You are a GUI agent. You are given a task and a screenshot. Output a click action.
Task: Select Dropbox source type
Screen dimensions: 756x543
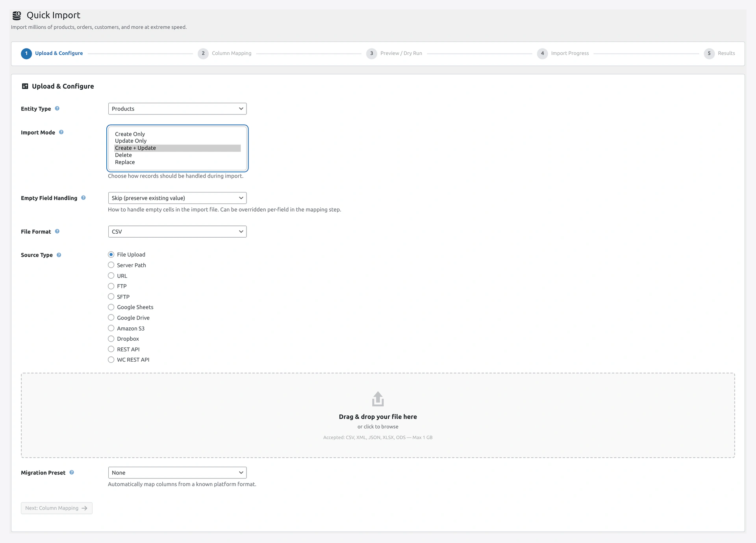(x=111, y=339)
